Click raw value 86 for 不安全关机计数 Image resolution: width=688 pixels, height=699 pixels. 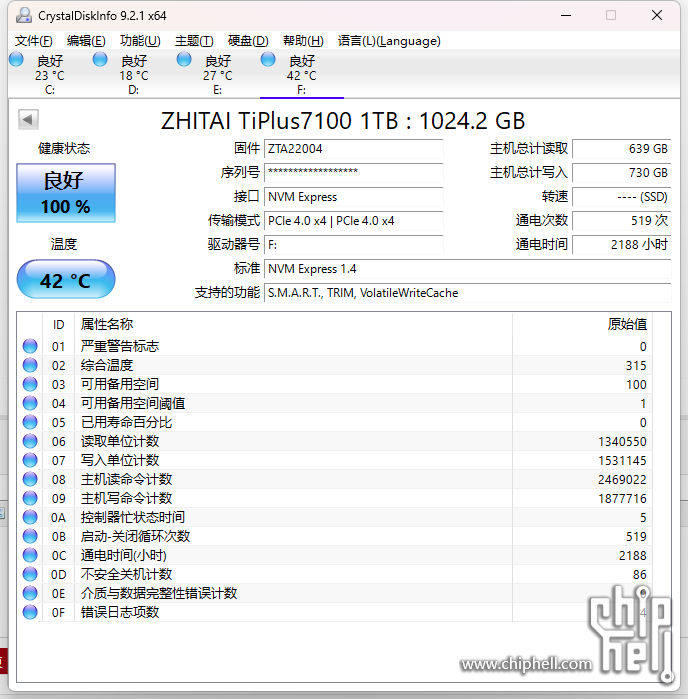click(x=639, y=575)
